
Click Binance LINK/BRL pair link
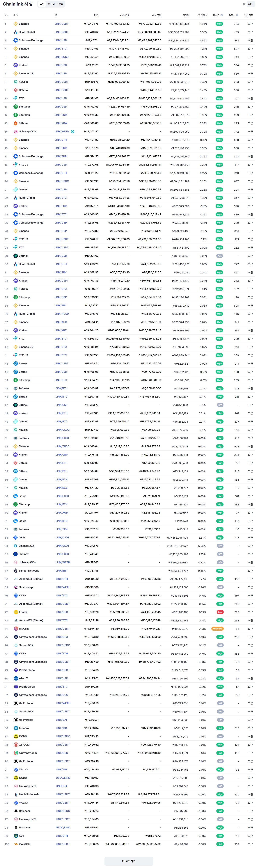tap(61, 306)
